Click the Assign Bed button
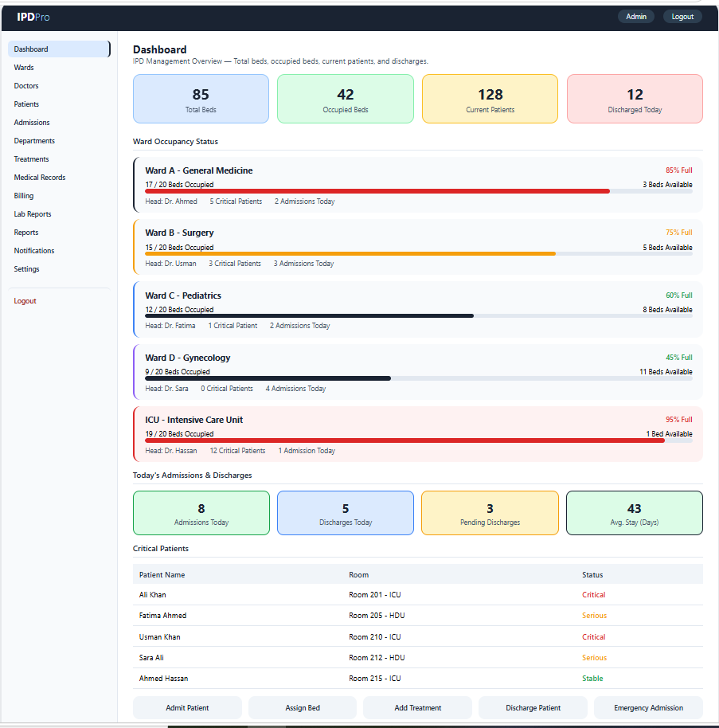Viewport: 719px width, 728px height. point(303,707)
